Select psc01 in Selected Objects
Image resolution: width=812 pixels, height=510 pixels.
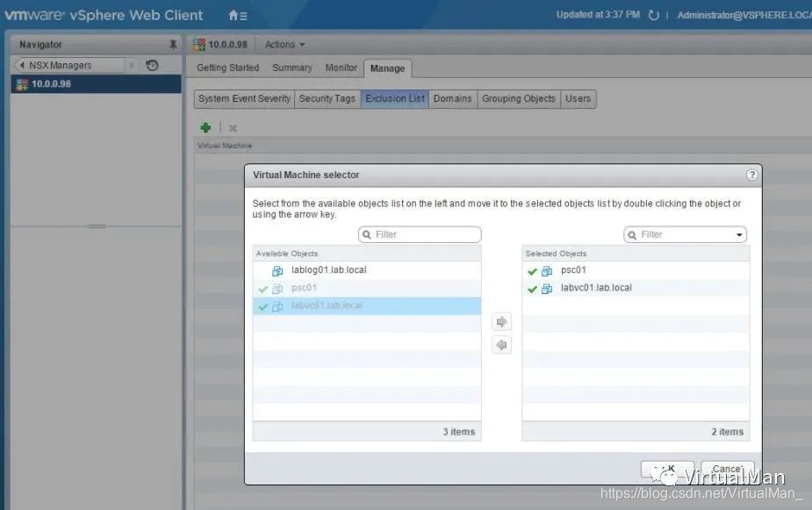click(636, 270)
